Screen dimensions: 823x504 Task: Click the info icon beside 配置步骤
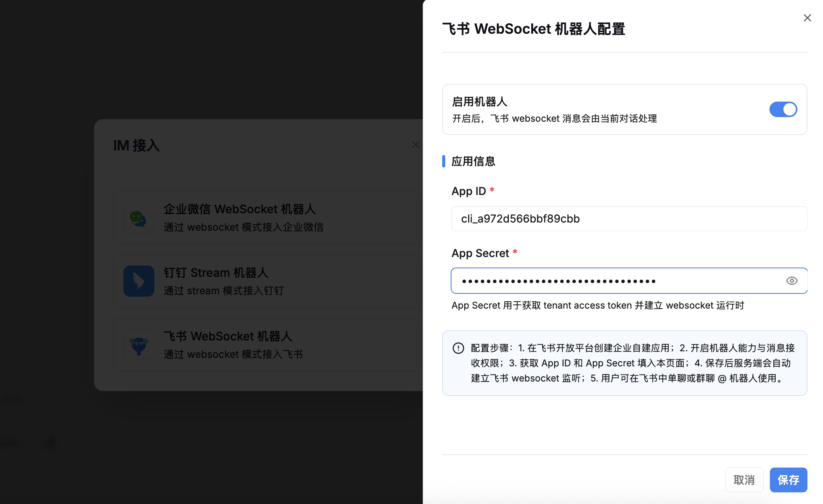[458, 348]
